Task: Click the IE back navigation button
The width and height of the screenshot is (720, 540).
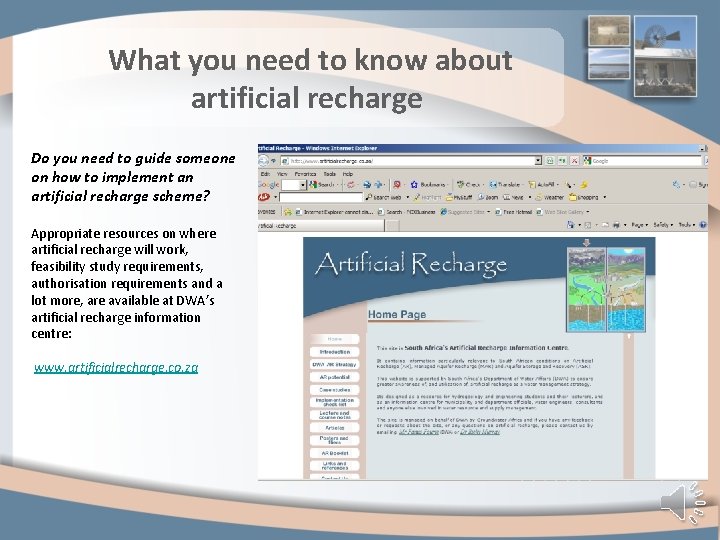Action: coord(264,161)
